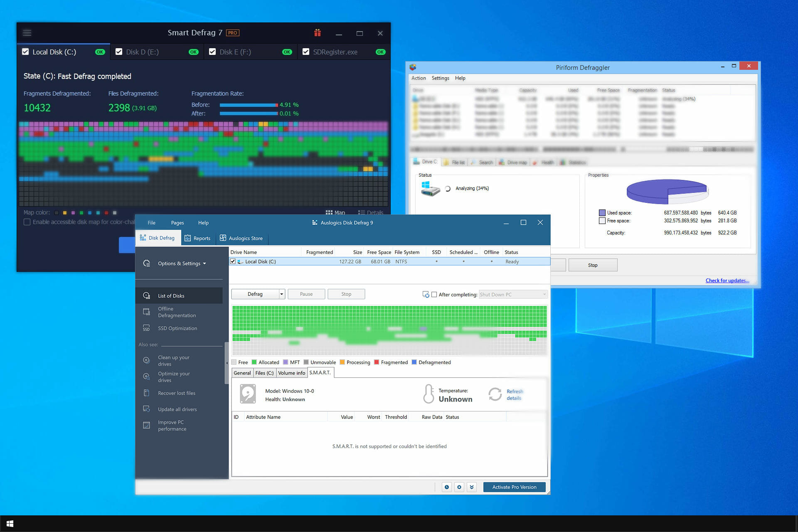Open Action menu in Defraggler
This screenshot has width=798, height=532.
point(419,78)
